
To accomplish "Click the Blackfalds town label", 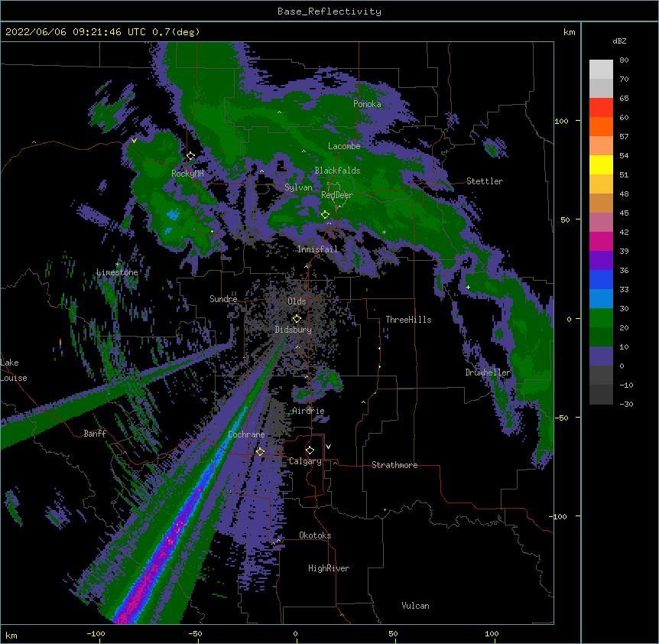I will pyautogui.click(x=337, y=171).
